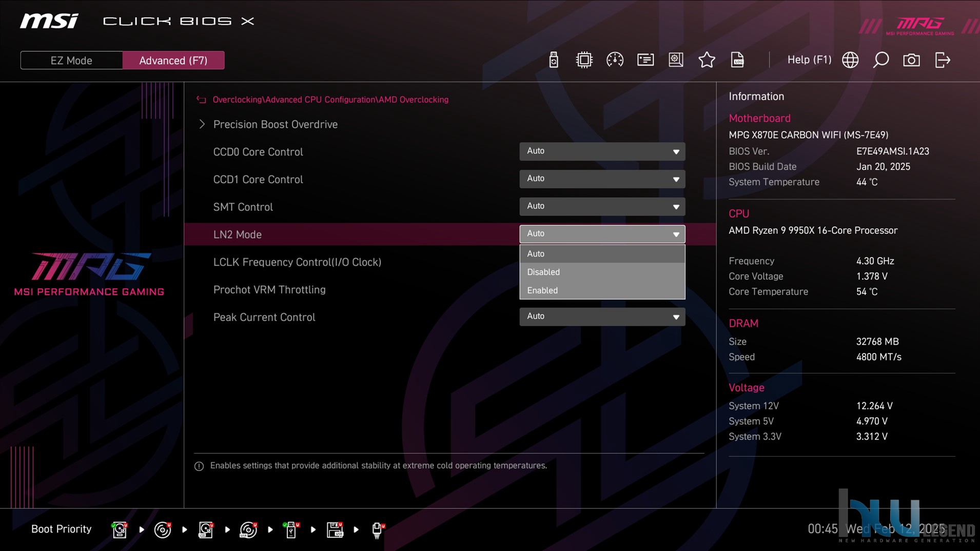
Task: Select the USB optical disc boot icon
Action: 248,529
